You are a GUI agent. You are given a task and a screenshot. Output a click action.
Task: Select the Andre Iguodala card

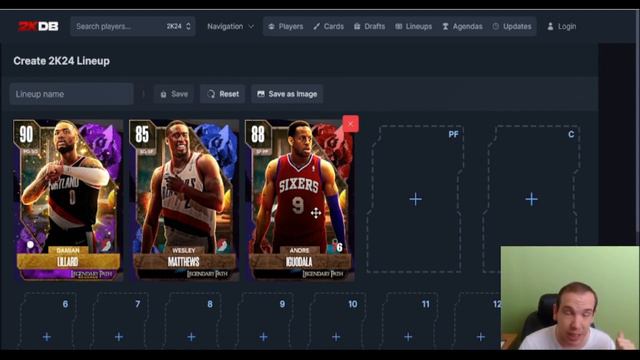(300, 200)
